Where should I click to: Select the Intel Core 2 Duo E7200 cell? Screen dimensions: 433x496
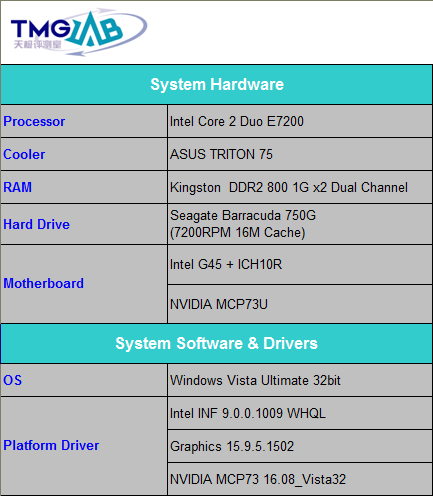[x=300, y=121]
